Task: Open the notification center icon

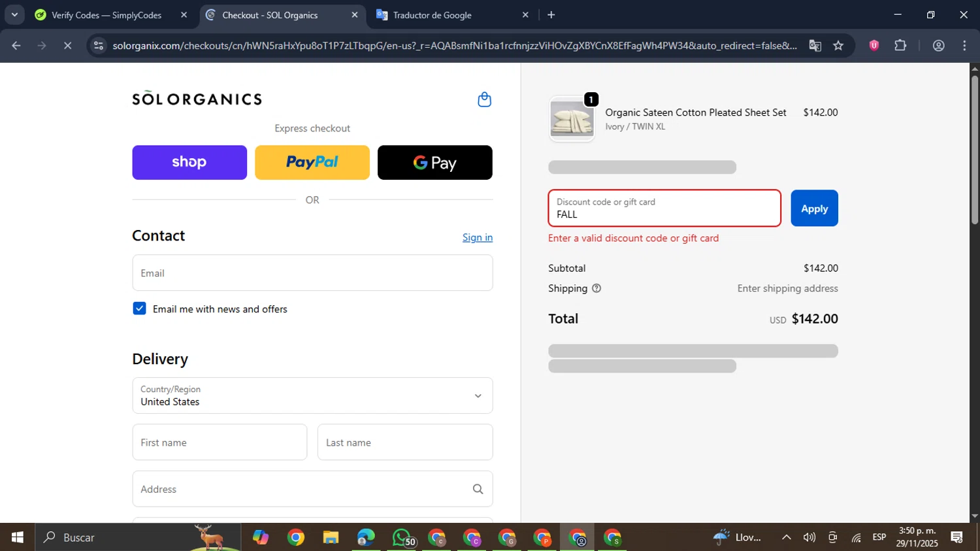Action: click(957, 537)
